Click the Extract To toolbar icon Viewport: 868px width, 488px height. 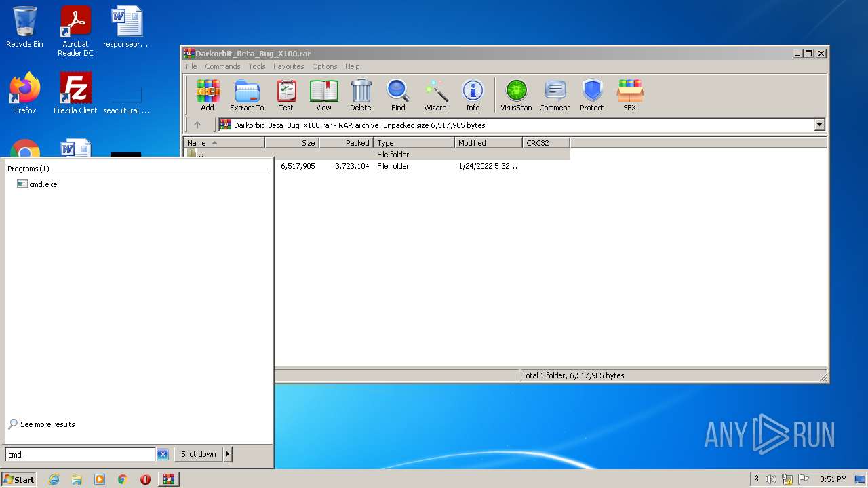(x=247, y=95)
